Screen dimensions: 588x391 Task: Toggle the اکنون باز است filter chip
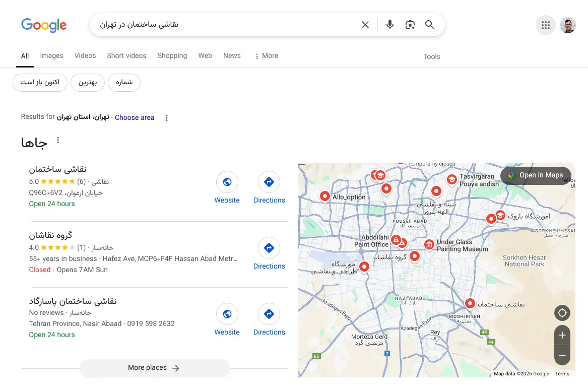(40, 83)
